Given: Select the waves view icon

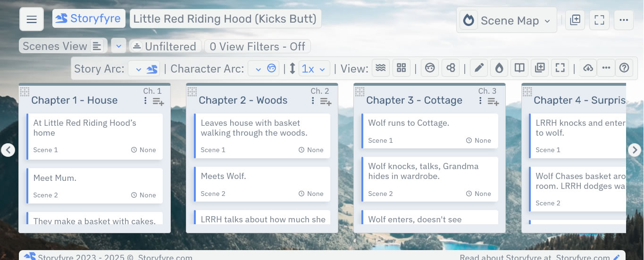Looking at the screenshot, I should coord(381,68).
